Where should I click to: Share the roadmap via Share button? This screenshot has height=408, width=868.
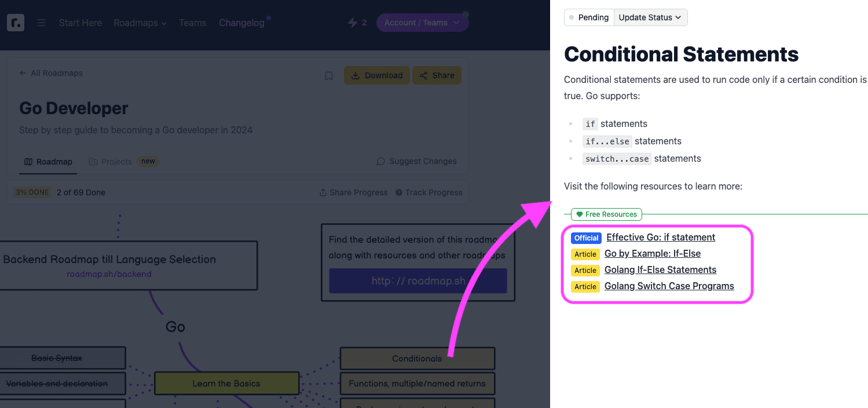[x=437, y=75]
